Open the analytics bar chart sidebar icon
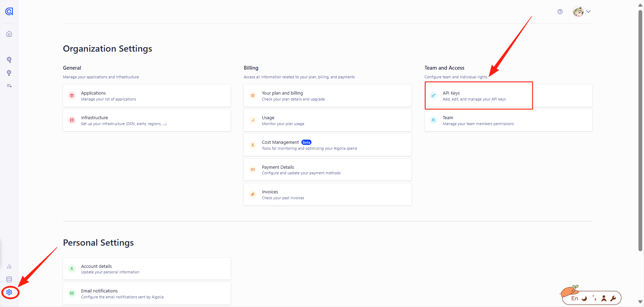This screenshot has height=307, width=644. [9, 266]
